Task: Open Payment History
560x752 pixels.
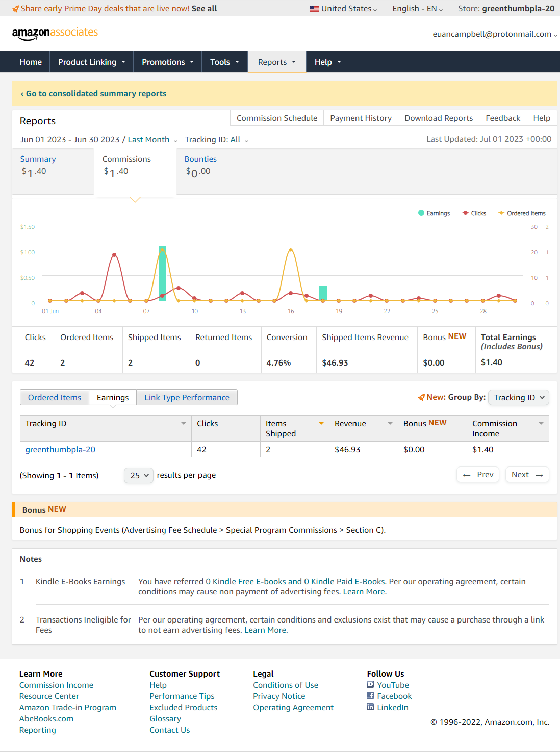Action: [361, 118]
